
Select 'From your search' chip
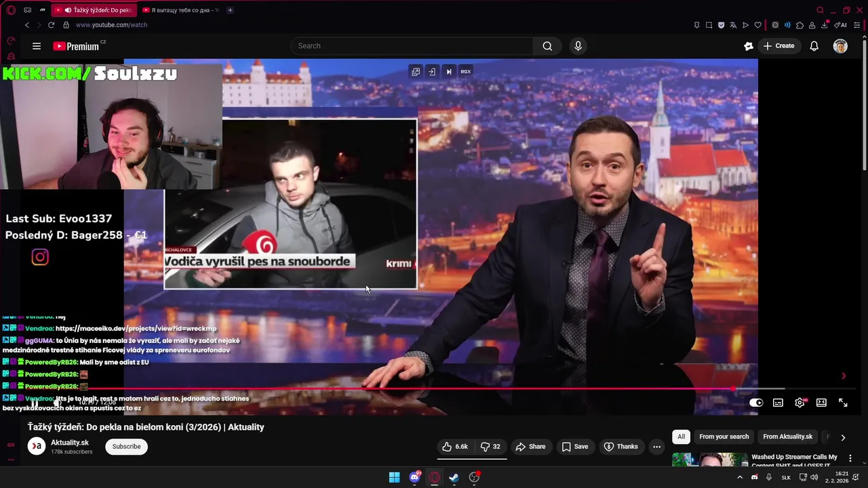[724, 437]
